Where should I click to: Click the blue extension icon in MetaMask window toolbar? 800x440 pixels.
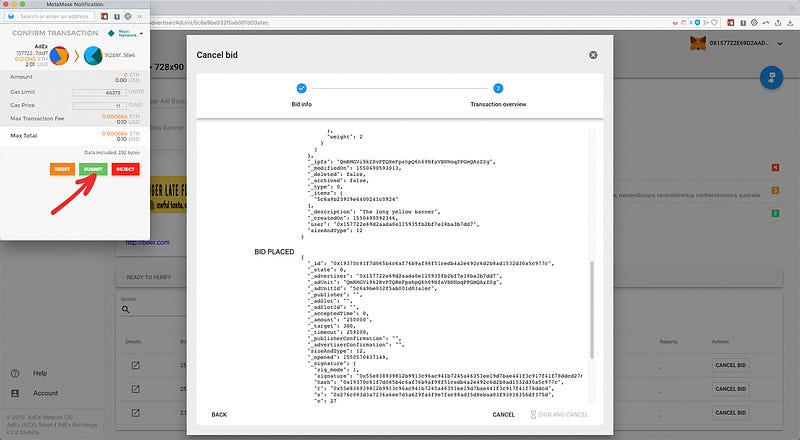pyautogui.click(x=117, y=16)
